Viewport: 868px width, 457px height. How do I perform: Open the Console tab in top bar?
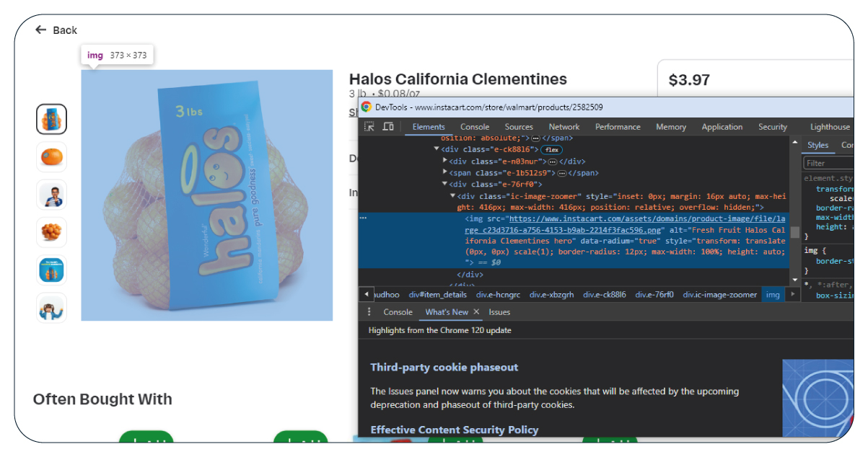point(475,127)
